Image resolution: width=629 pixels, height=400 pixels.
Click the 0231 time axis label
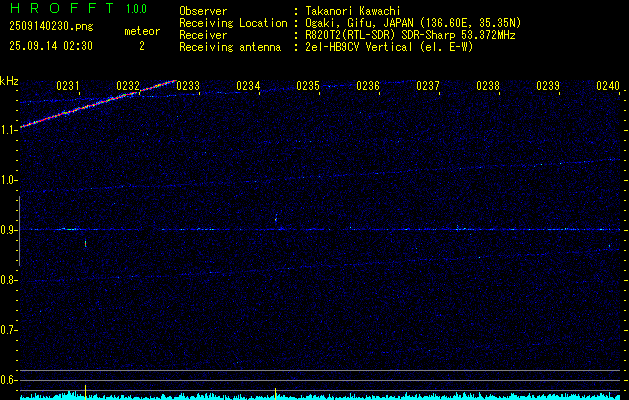point(68,85)
